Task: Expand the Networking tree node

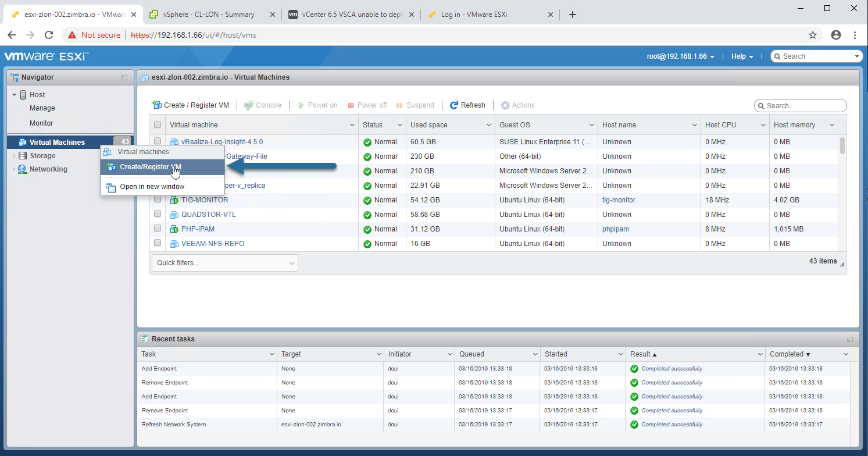Action: pyautogui.click(x=15, y=169)
